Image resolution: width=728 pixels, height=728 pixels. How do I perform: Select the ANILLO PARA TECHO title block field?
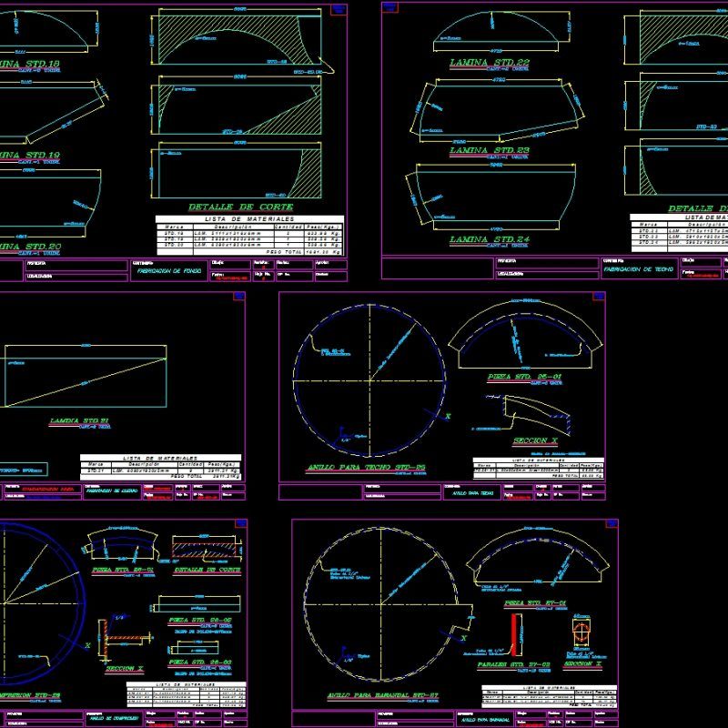point(470,490)
